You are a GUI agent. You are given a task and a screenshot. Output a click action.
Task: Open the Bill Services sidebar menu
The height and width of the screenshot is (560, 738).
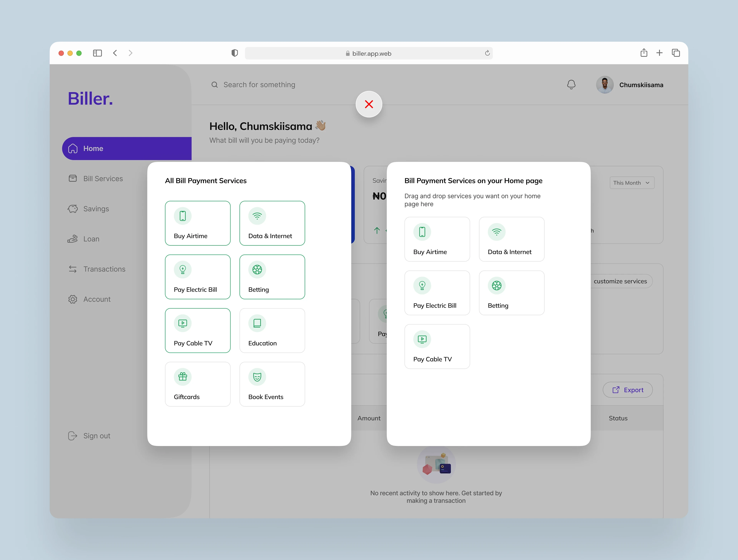pyautogui.click(x=103, y=178)
